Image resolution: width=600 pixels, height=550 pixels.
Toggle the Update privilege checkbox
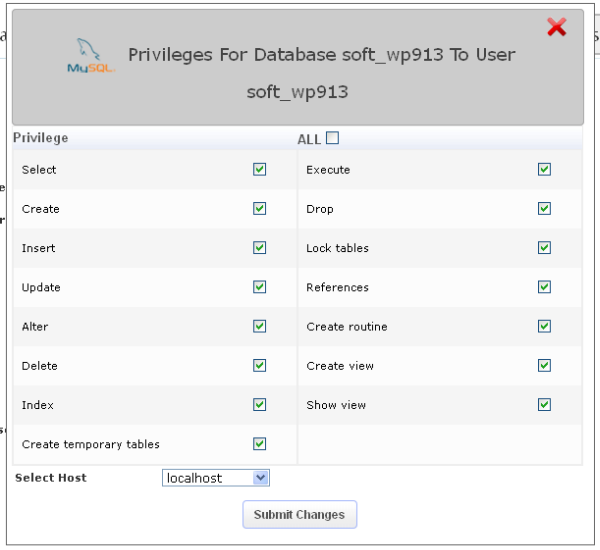(x=259, y=287)
